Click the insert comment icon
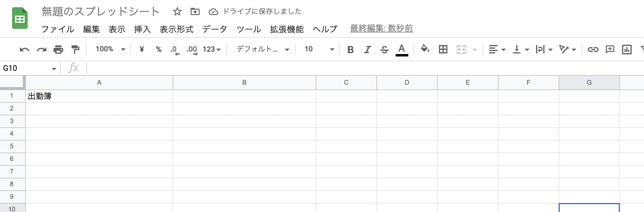The width and height of the screenshot is (644, 212). pos(610,49)
